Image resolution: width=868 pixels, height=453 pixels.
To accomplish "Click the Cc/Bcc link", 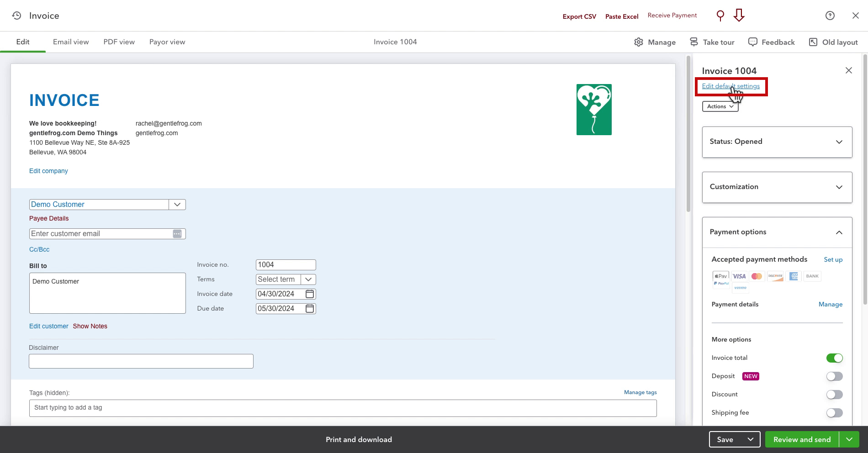I will (x=39, y=249).
